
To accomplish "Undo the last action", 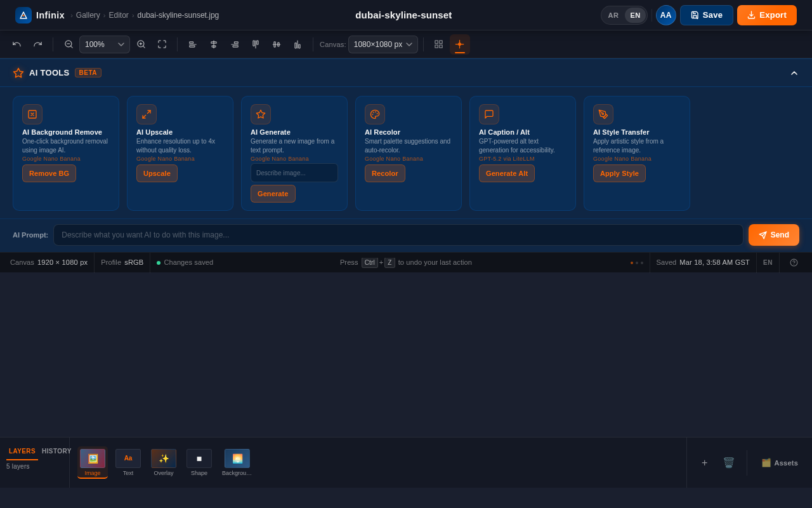I will pos(16,44).
